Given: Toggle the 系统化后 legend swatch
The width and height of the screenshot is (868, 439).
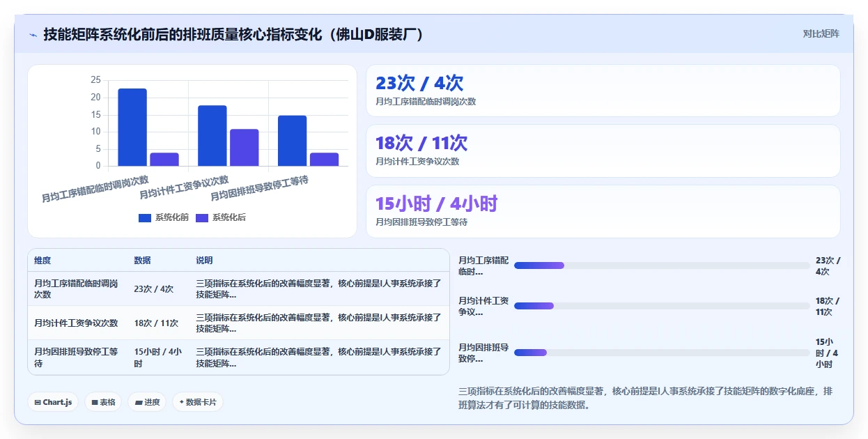Looking at the screenshot, I should tap(202, 218).
